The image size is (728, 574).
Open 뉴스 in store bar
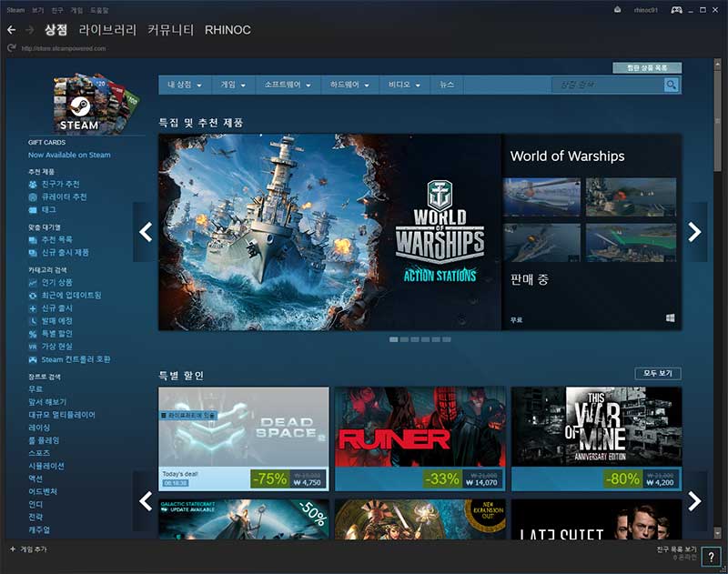(446, 85)
